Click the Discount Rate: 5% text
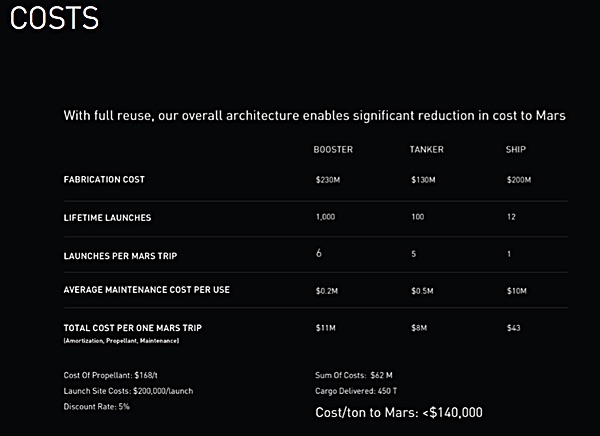The height and width of the screenshot is (436, 600). (x=95, y=405)
